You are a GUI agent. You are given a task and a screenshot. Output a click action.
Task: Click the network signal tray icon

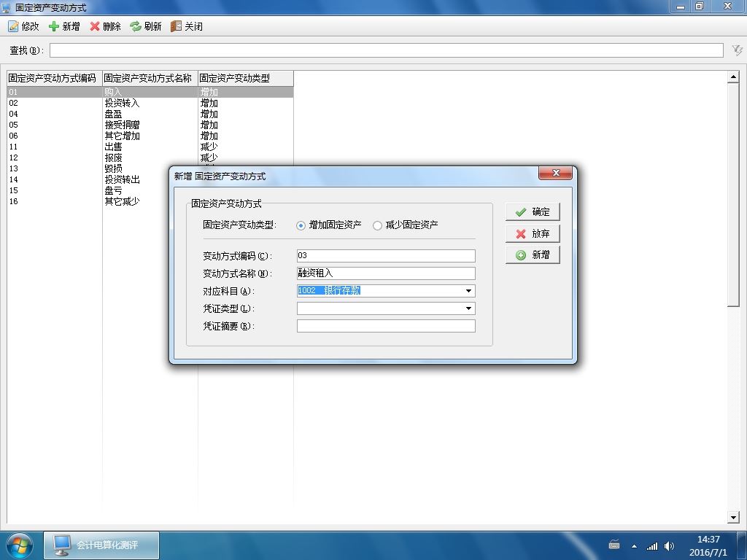click(651, 546)
